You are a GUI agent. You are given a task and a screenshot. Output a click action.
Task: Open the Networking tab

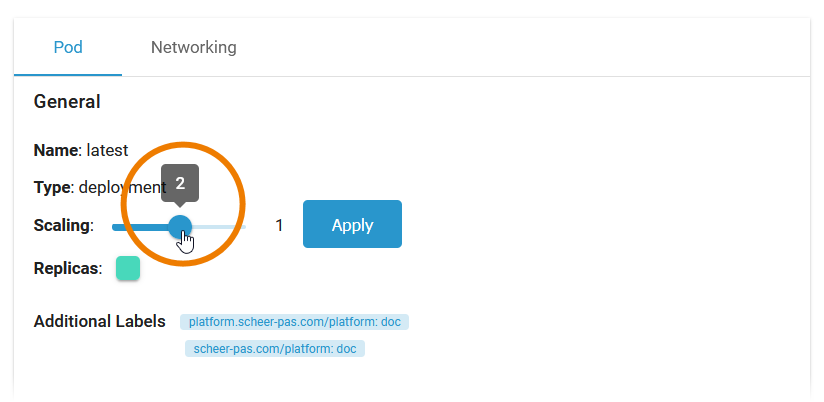pos(194,47)
